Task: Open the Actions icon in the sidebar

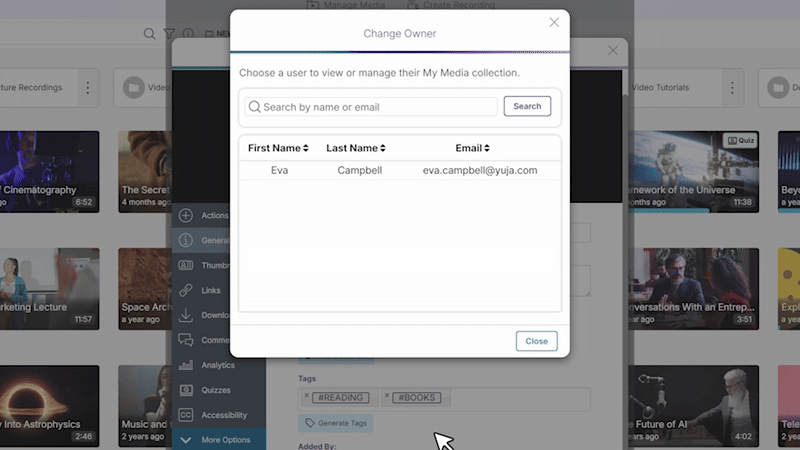Action: [186, 215]
